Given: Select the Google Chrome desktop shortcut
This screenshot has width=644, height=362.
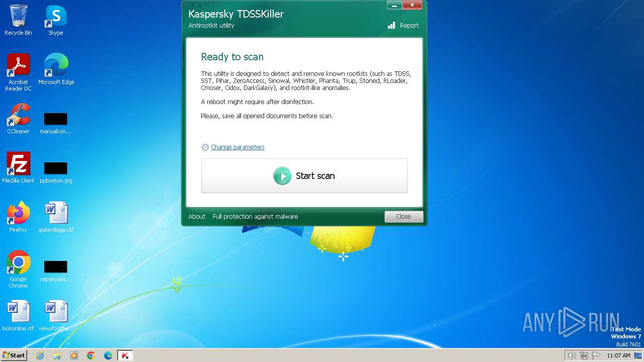Looking at the screenshot, I should click(18, 269).
